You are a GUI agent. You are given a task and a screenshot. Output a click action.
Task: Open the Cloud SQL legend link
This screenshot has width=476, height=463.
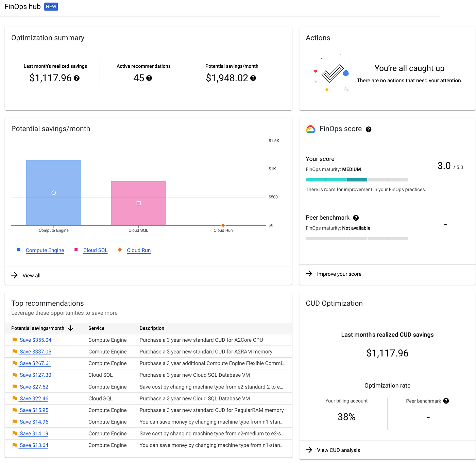[95, 250]
